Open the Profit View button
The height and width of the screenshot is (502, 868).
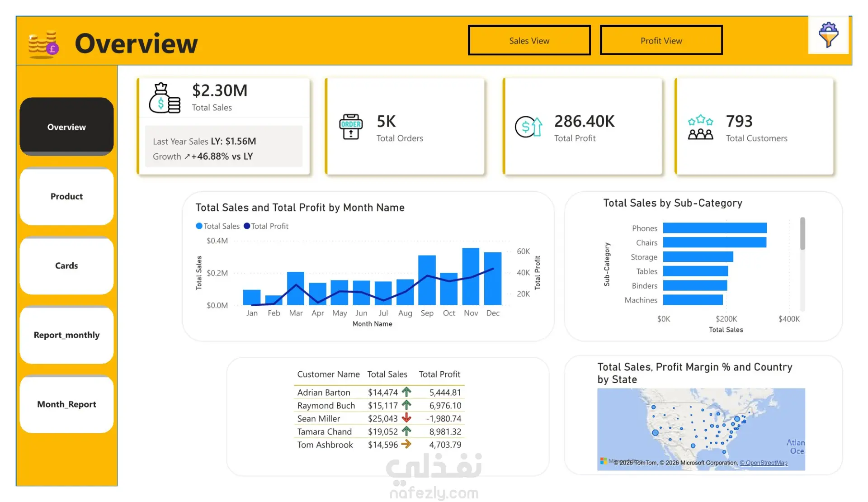point(661,40)
